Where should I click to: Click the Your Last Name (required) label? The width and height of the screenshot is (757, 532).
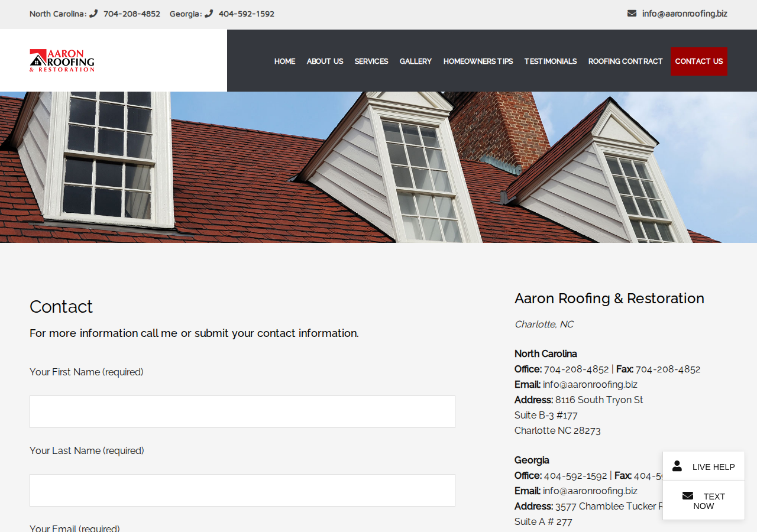pos(87,451)
